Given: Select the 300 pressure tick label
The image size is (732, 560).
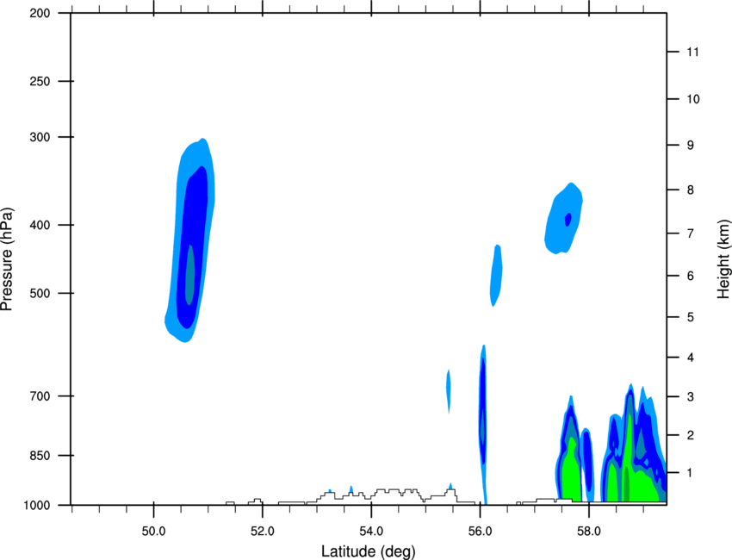Looking at the screenshot, I should (40, 137).
